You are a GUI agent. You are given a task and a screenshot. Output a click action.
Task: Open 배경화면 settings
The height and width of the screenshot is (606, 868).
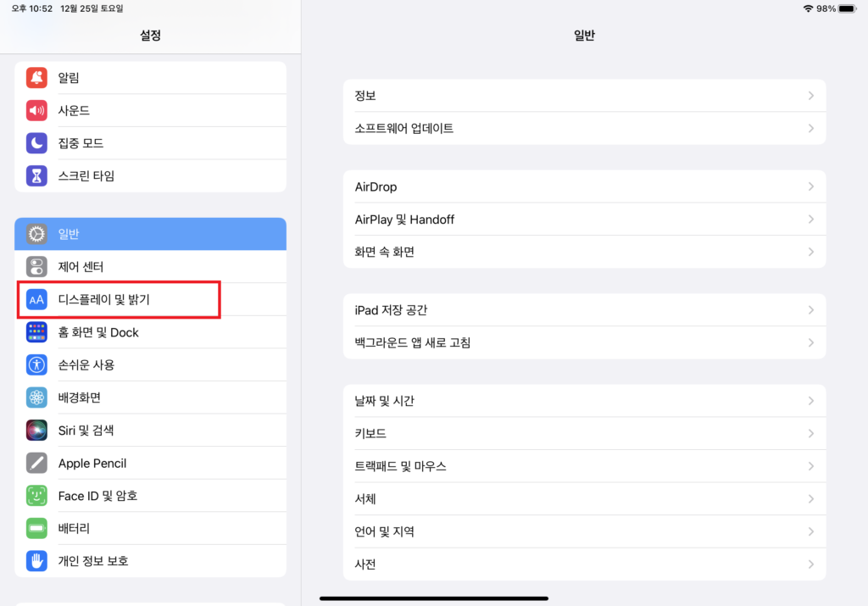click(x=151, y=398)
